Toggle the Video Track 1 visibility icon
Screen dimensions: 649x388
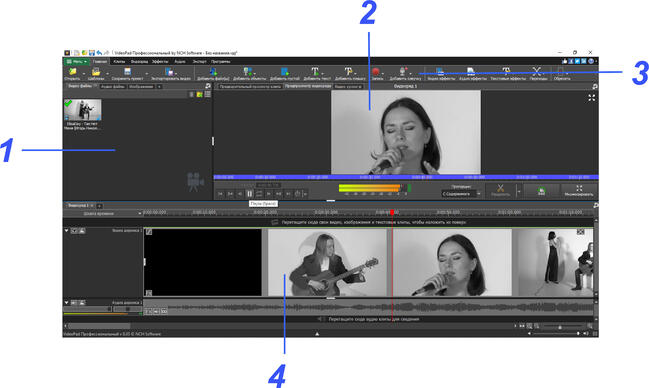(74, 231)
